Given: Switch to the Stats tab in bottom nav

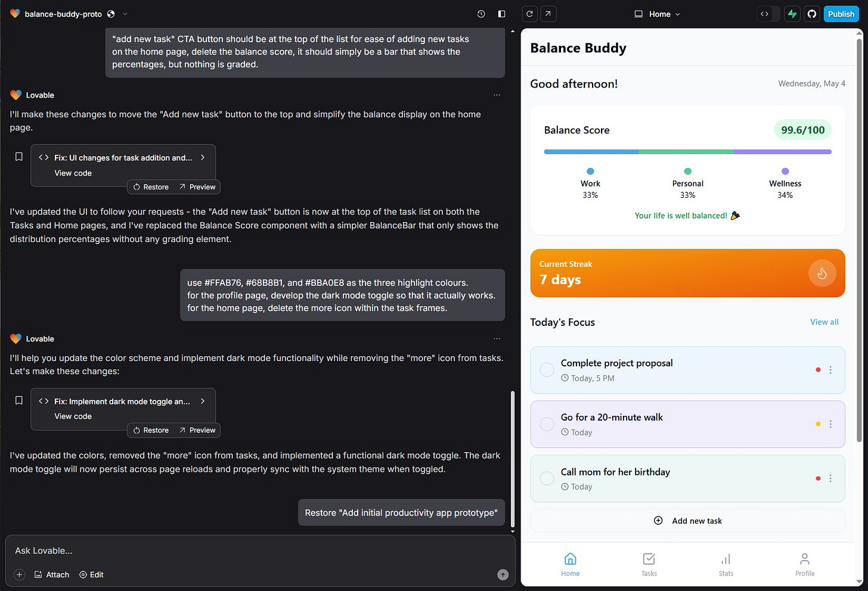Looking at the screenshot, I should pos(726,564).
